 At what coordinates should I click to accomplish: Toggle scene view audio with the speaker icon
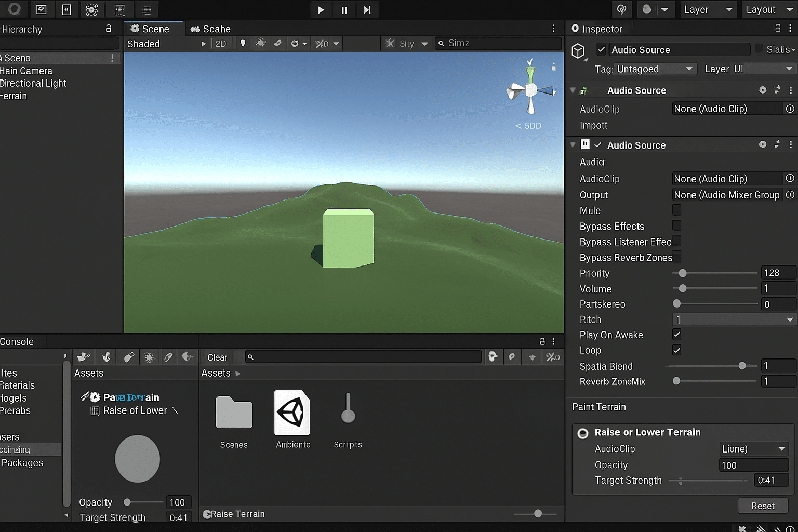tap(278, 43)
